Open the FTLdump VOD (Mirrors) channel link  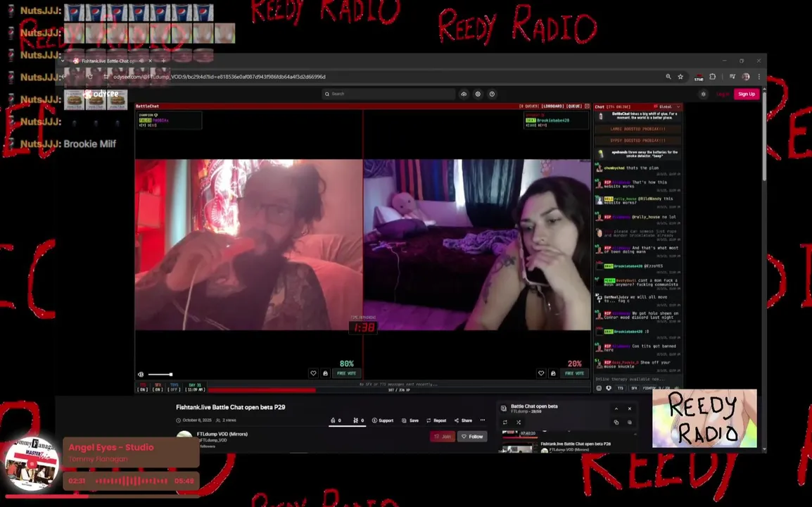click(222, 434)
